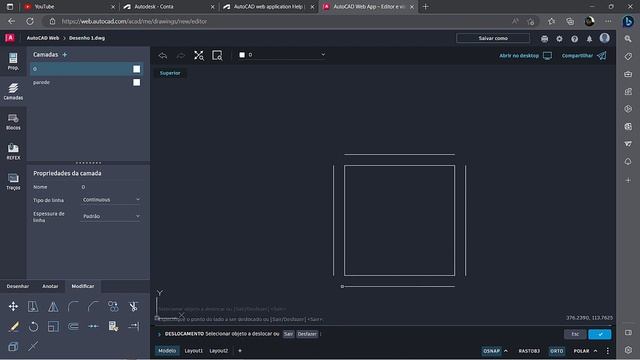Switch to the Modificar tab
Screen dimensions: 640x360
click(83, 286)
